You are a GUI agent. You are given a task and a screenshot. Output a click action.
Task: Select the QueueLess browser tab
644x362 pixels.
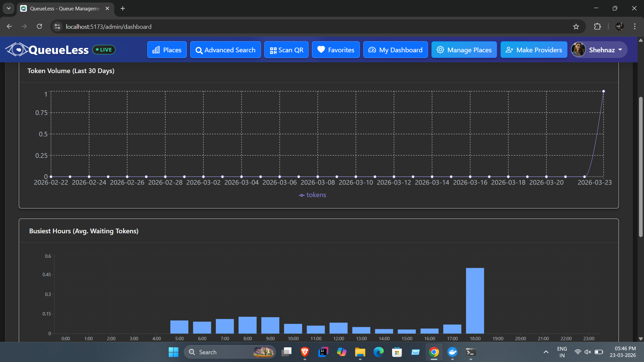coord(65,8)
